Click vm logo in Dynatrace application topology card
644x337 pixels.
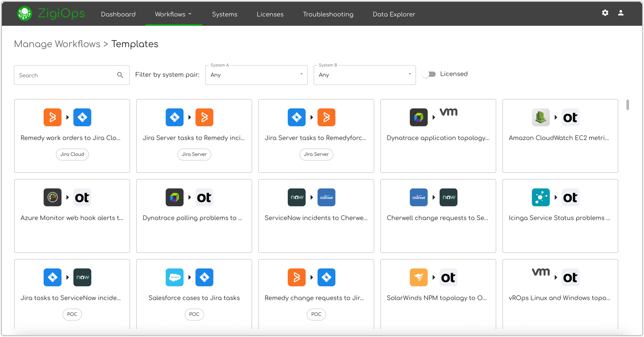(x=449, y=112)
